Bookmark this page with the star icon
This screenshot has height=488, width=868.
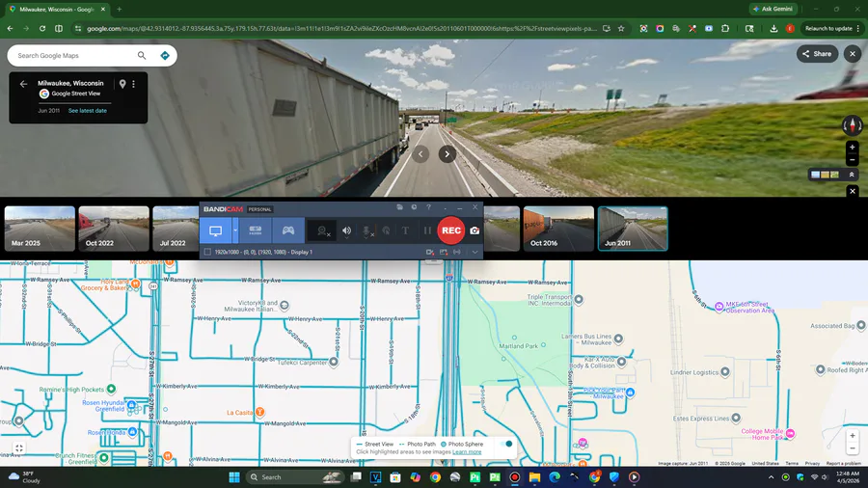[x=621, y=28]
